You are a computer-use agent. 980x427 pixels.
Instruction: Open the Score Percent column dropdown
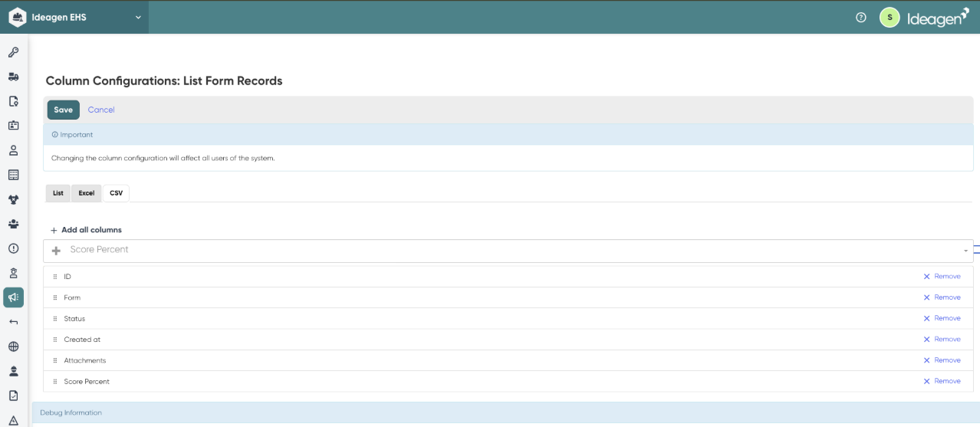point(965,251)
